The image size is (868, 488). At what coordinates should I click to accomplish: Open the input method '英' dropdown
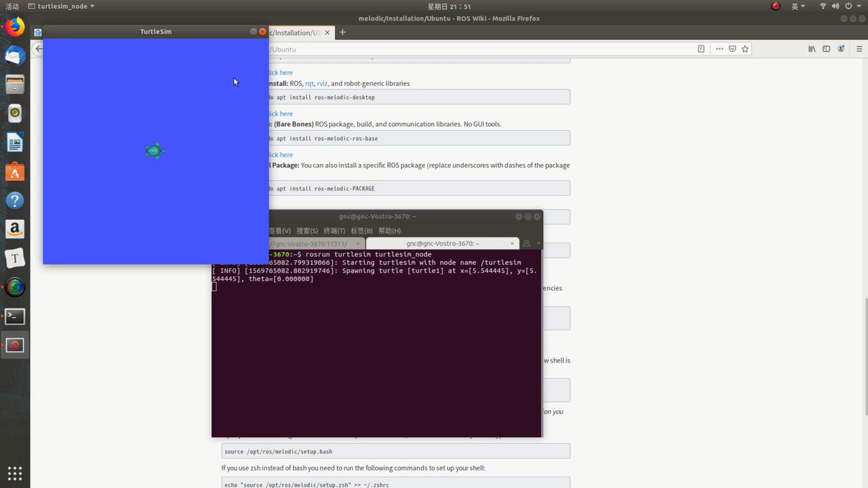pos(798,6)
